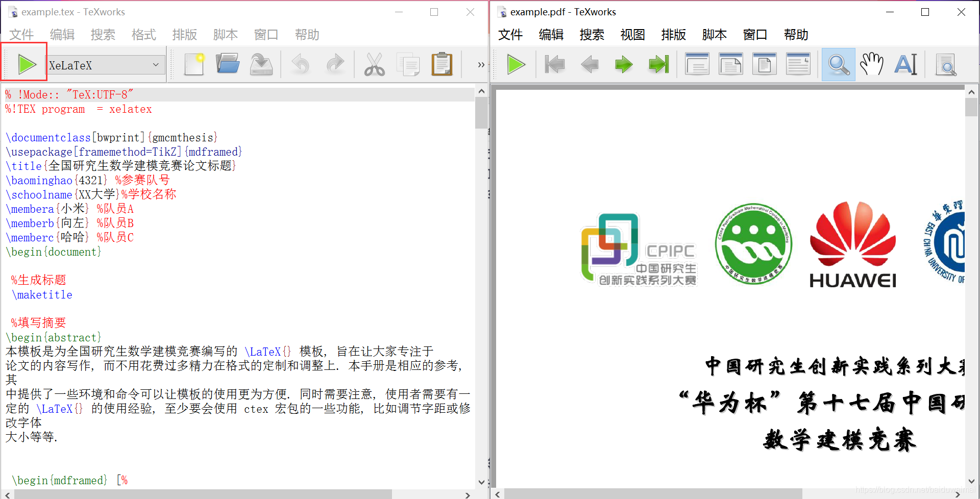Enable the hand scroll tool in PDF viewer
The width and height of the screenshot is (980, 499).
(x=871, y=64)
